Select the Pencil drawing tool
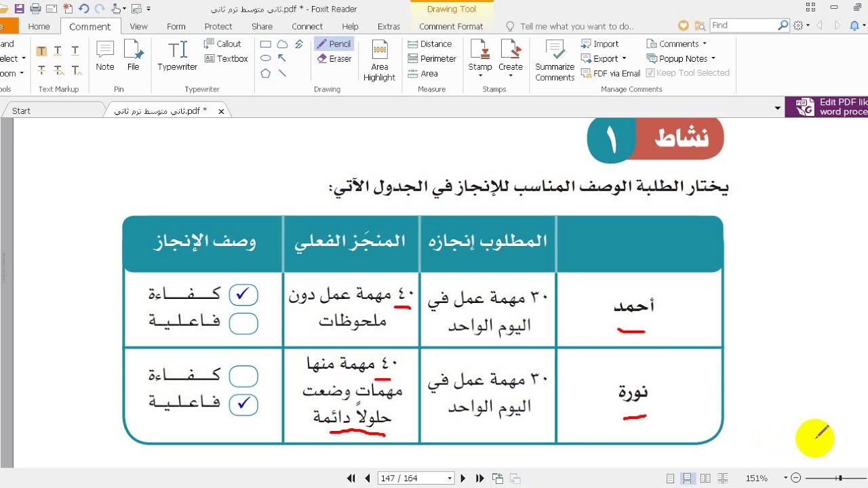 tap(333, 44)
